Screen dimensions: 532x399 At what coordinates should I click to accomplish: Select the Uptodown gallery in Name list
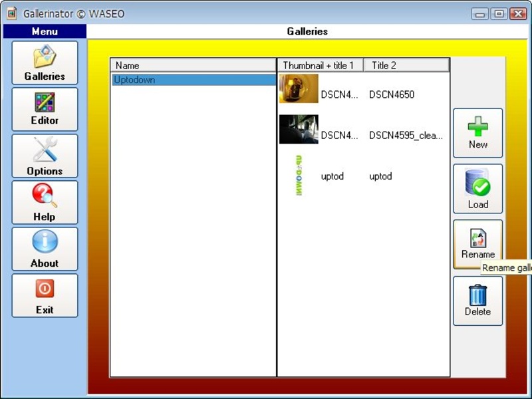click(194, 80)
